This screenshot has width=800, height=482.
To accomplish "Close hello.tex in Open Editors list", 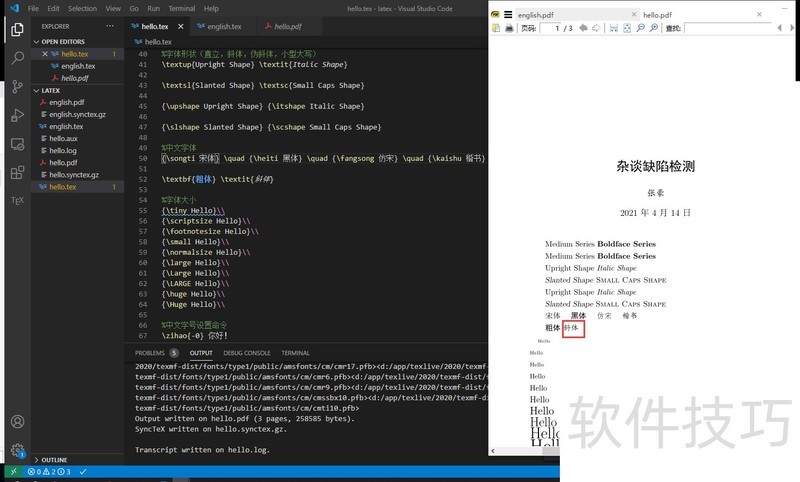I will coord(45,54).
